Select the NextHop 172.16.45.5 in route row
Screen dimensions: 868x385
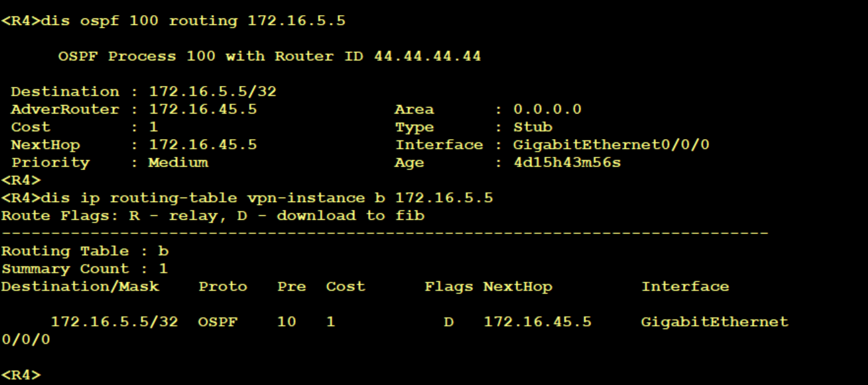click(537, 322)
